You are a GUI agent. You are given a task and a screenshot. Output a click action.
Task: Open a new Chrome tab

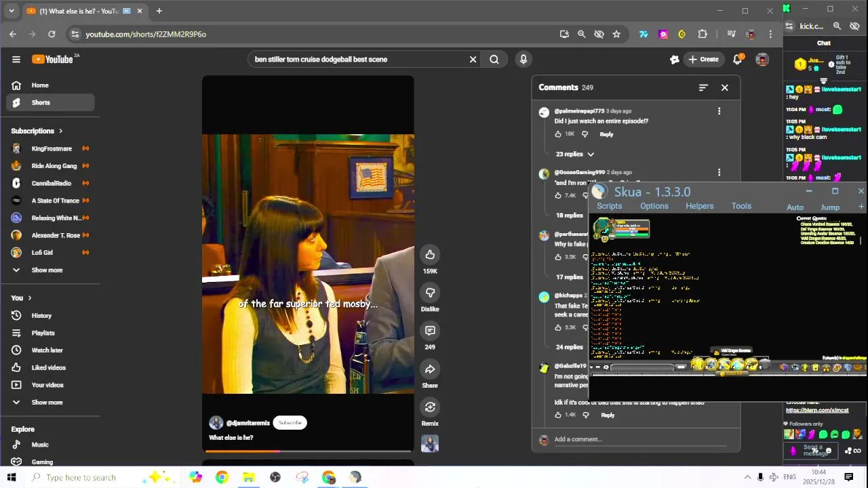[159, 11]
